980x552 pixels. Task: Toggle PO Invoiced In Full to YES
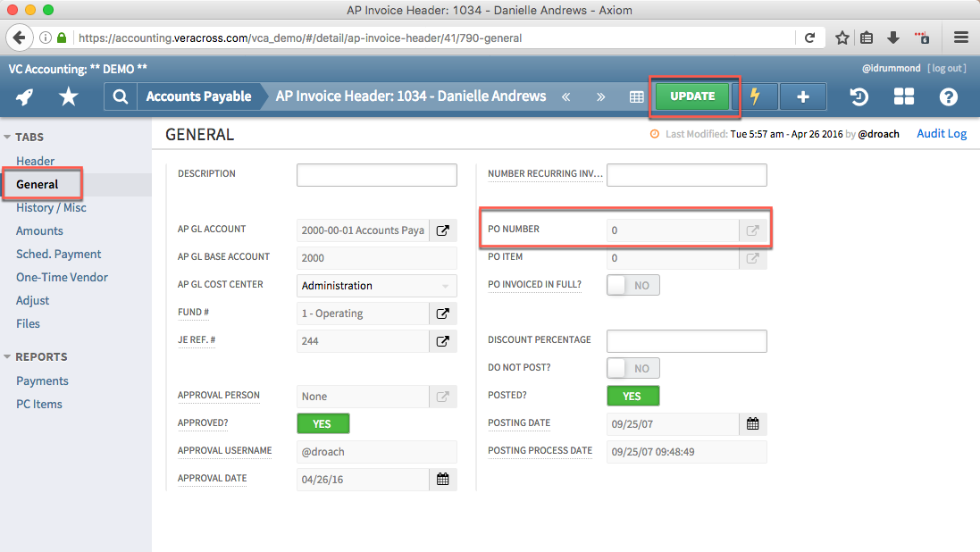pyautogui.click(x=632, y=284)
